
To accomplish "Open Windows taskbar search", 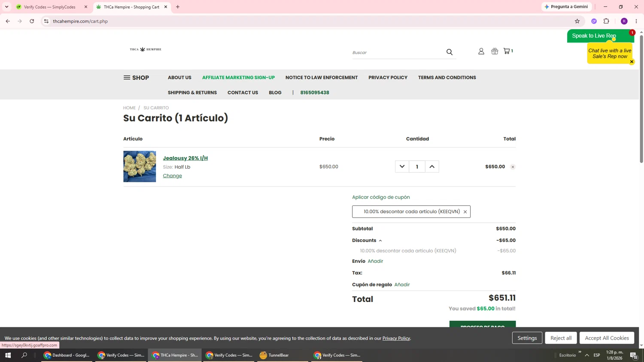I will pos(24,355).
